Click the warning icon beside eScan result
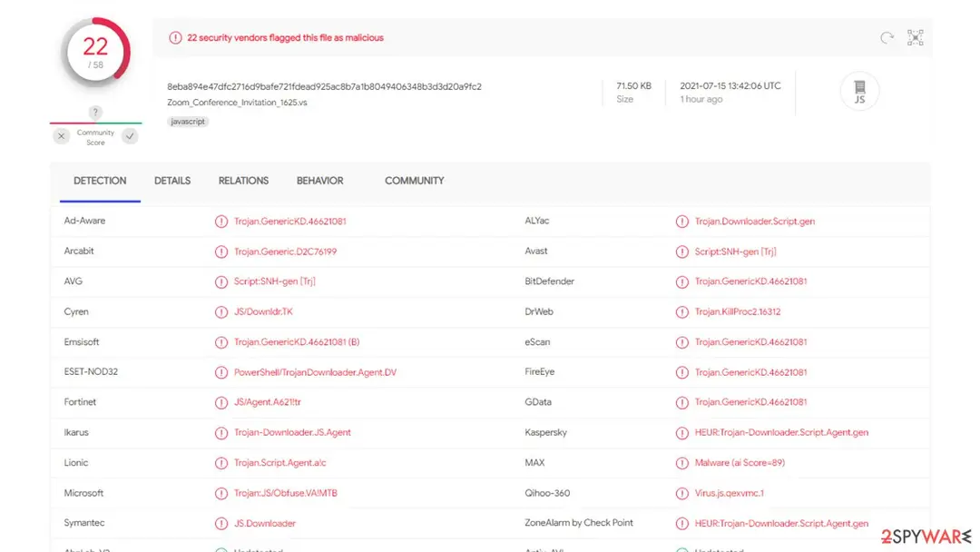 pyautogui.click(x=681, y=342)
